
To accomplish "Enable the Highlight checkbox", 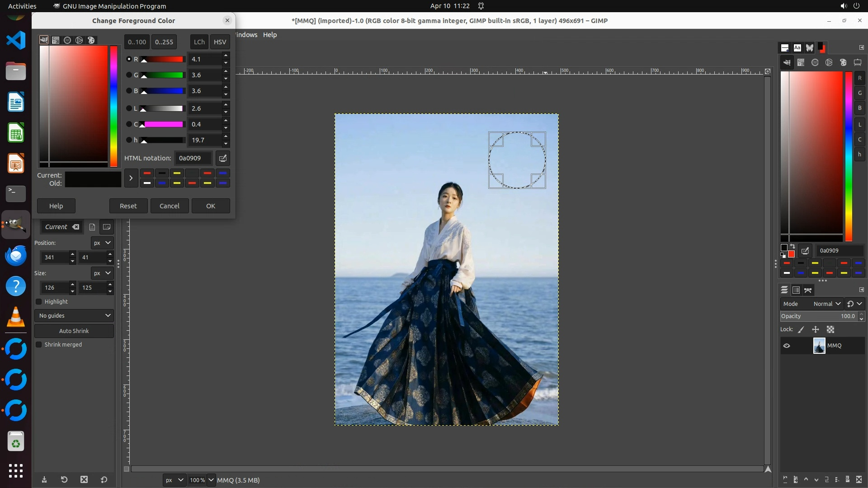I will coord(39,302).
